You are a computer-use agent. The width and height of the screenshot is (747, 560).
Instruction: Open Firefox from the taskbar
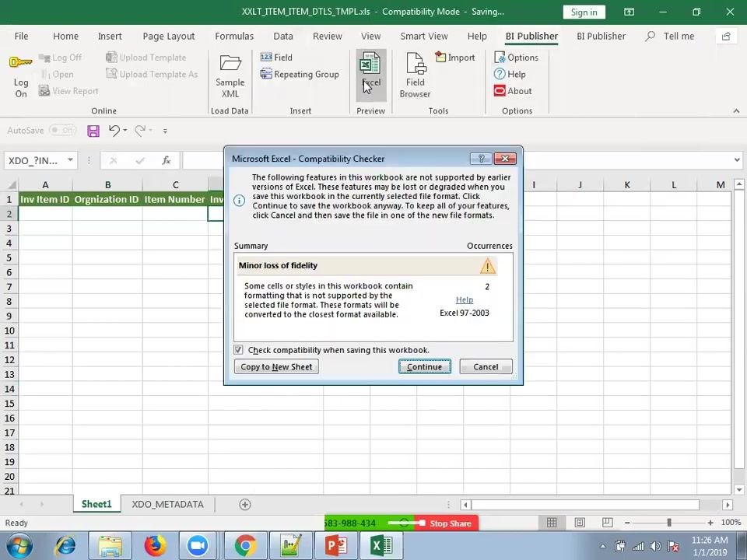tap(155, 545)
